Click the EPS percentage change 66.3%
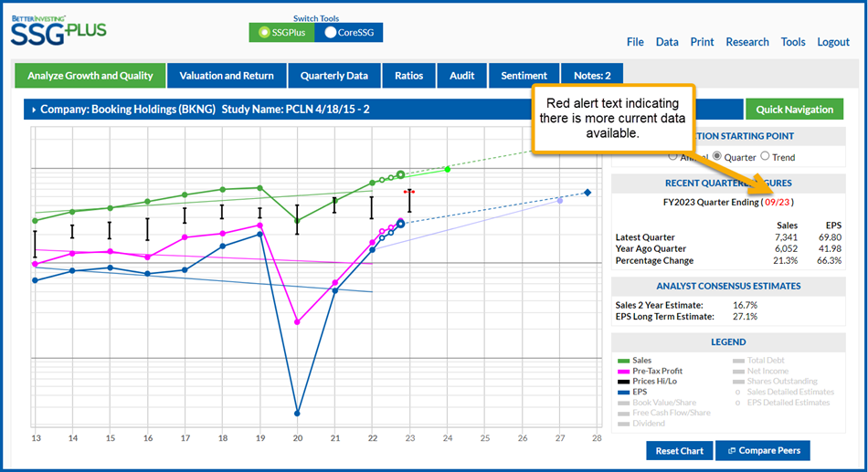868x472 pixels. [830, 260]
